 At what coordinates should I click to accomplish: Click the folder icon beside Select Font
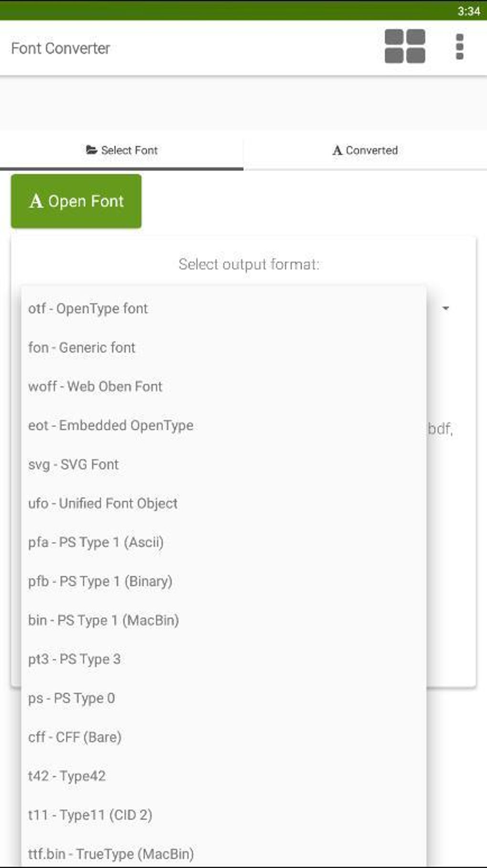coord(92,150)
